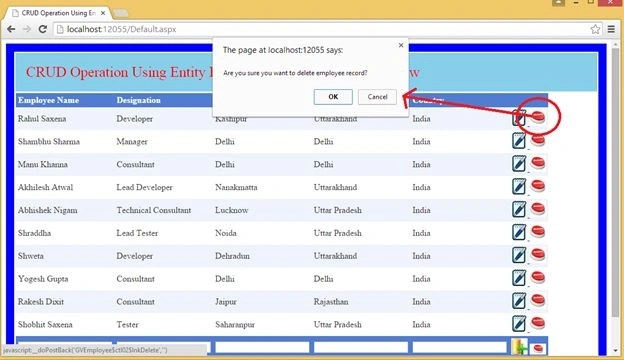This screenshot has width=624, height=360.
Task: Select the Designation column header
Action: pyautogui.click(x=138, y=100)
